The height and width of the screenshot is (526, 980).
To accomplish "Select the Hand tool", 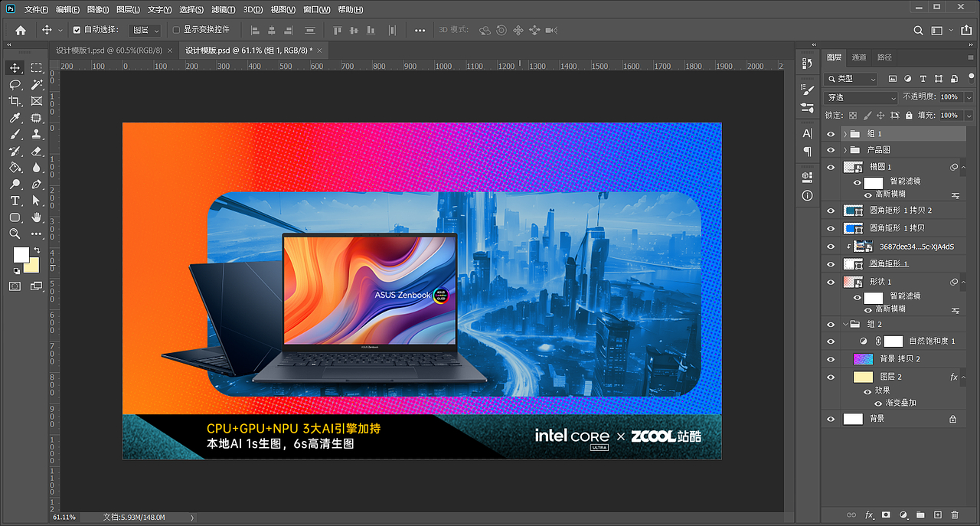I will tap(36, 217).
